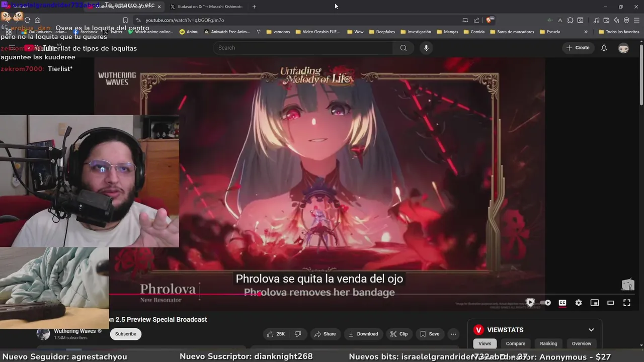This screenshot has height=362, width=644.
Task: Open Brave VPN shield icon
Action: [x=626, y=20]
